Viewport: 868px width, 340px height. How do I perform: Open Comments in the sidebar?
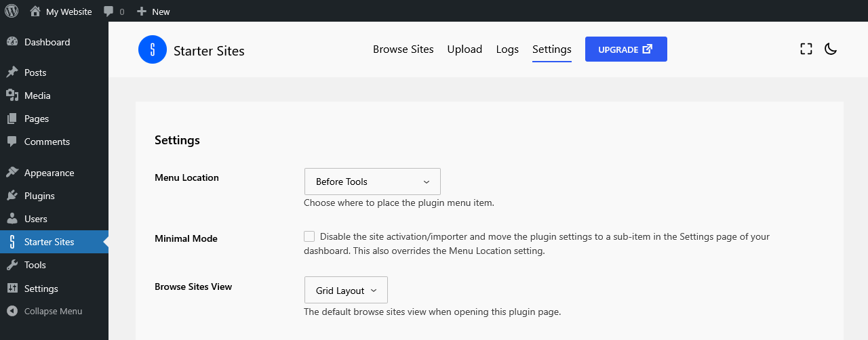point(54,142)
